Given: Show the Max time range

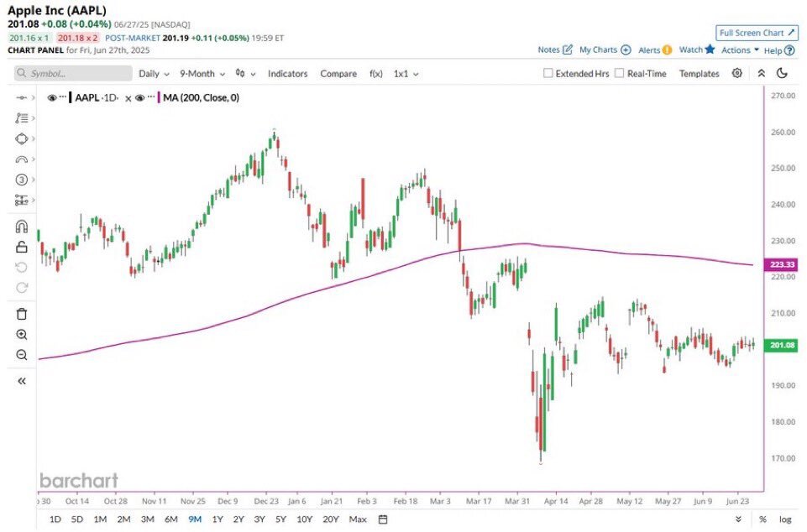Looking at the screenshot, I should tap(358, 519).
